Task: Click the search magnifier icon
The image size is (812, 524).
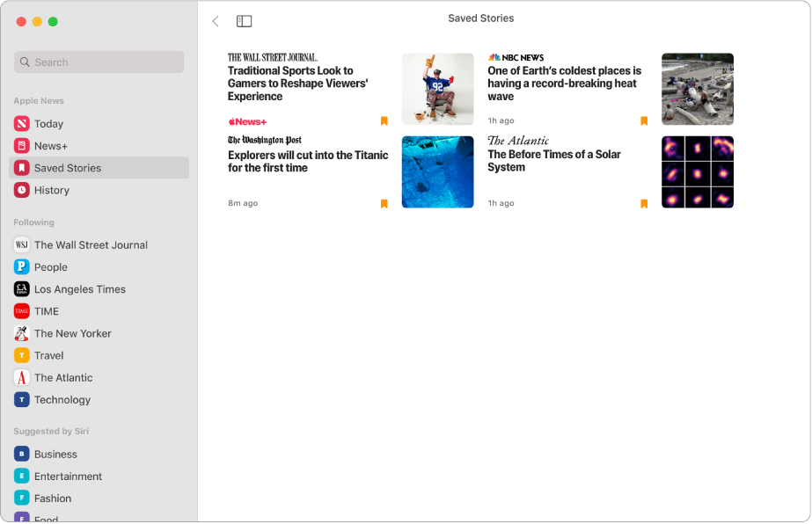Action: (x=25, y=62)
